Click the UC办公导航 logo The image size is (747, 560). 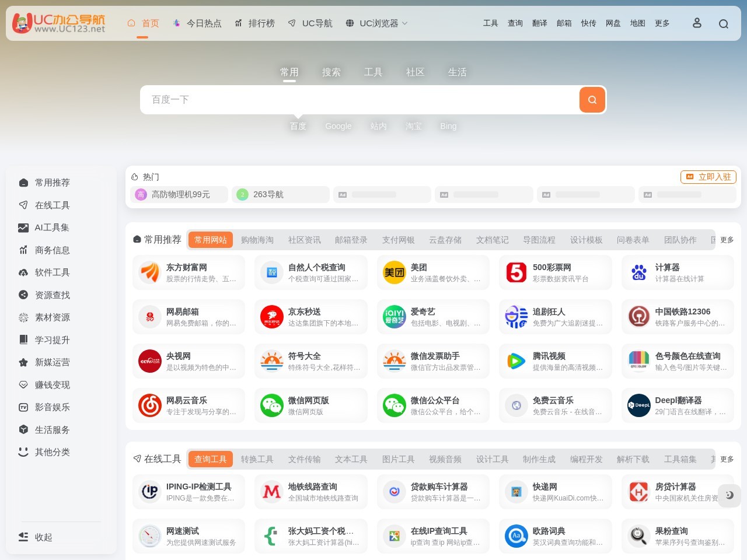pos(58,23)
